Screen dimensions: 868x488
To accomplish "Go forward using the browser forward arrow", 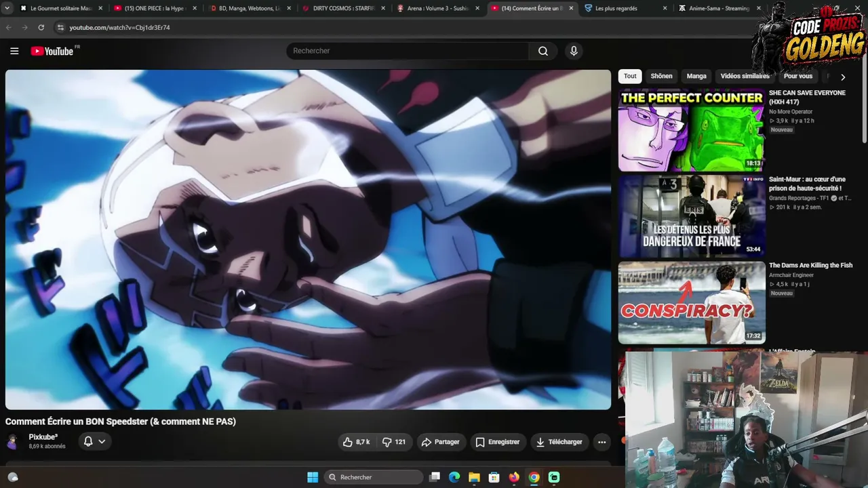I will coord(24,28).
